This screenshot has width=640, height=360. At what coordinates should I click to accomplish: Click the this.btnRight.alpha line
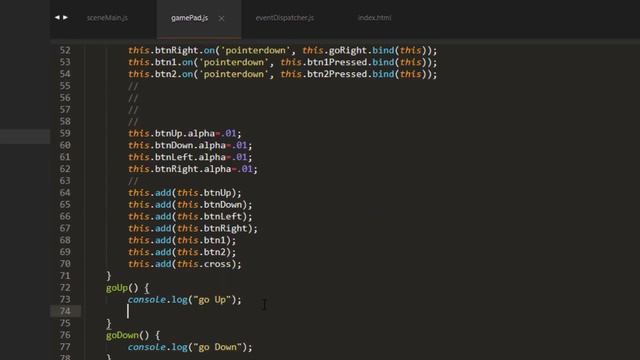(x=193, y=169)
